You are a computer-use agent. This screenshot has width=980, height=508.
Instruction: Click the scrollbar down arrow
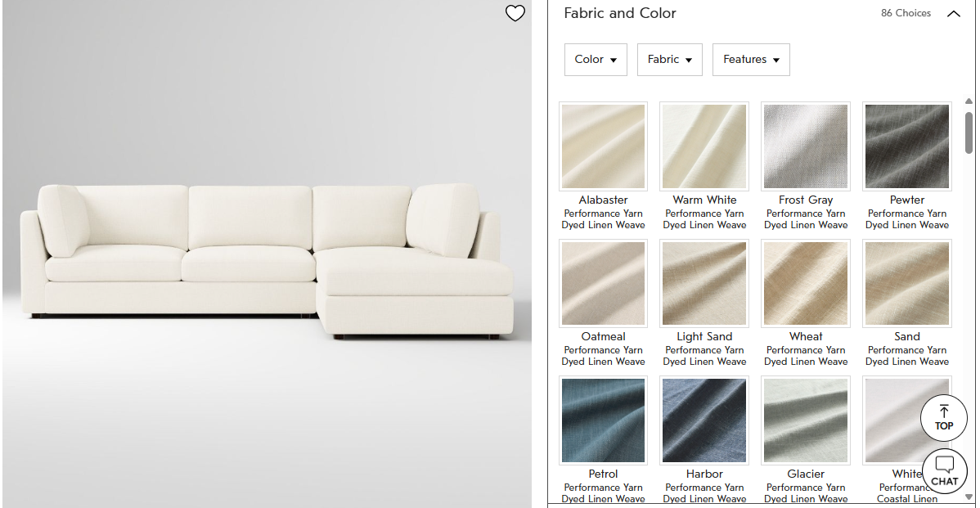pos(969,497)
